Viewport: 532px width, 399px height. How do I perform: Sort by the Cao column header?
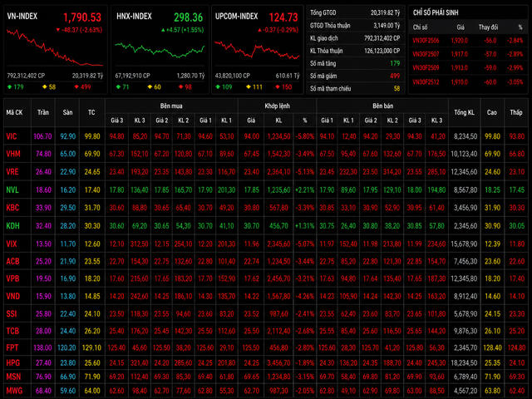click(492, 112)
